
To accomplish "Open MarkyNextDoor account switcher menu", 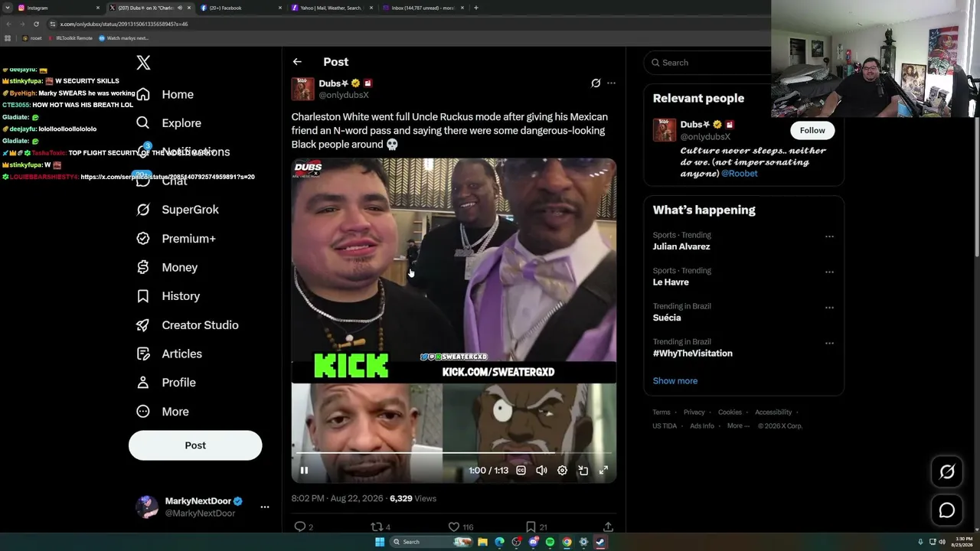I will pos(202,507).
